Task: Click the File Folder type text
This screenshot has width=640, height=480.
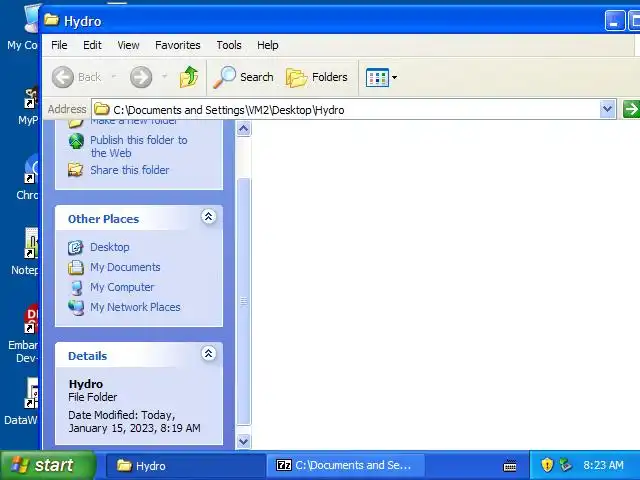Action: [92, 397]
